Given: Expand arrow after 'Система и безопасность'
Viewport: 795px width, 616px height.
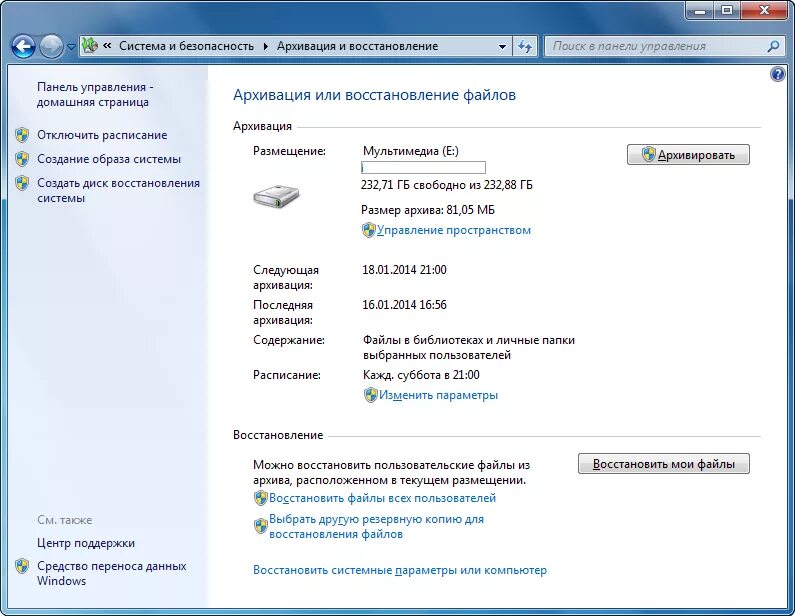Looking at the screenshot, I should (x=266, y=46).
